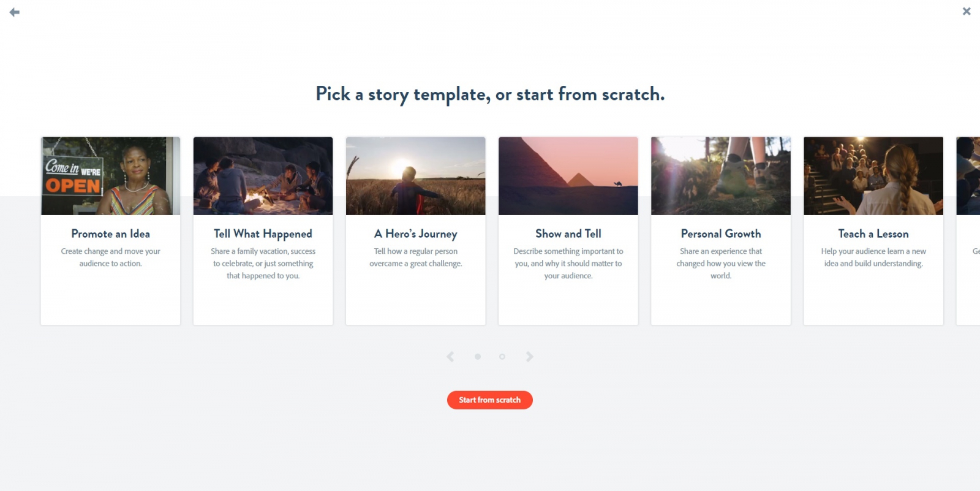Click Start from scratch button

[489, 400]
